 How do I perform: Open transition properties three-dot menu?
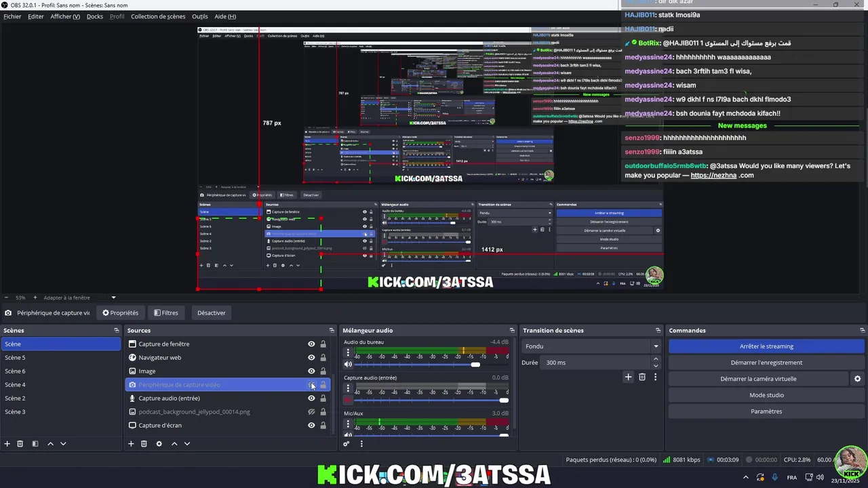point(655,377)
